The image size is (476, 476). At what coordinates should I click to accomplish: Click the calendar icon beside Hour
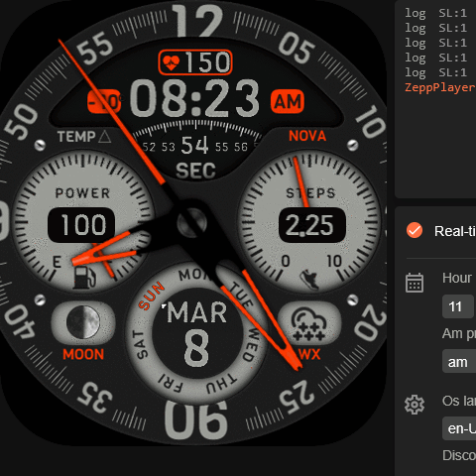click(415, 283)
